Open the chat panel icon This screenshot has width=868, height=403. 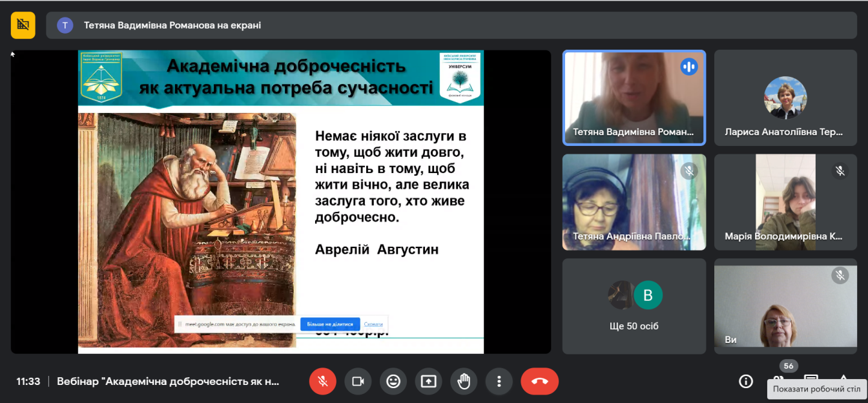click(811, 378)
